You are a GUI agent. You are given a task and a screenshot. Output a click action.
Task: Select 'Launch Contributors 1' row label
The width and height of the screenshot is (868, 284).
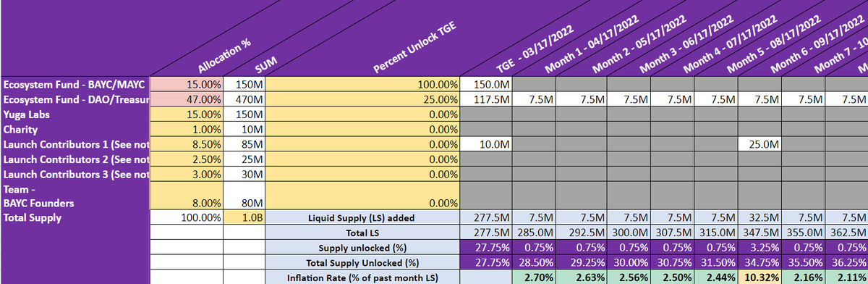pyautogui.click(x=75, y=144)
